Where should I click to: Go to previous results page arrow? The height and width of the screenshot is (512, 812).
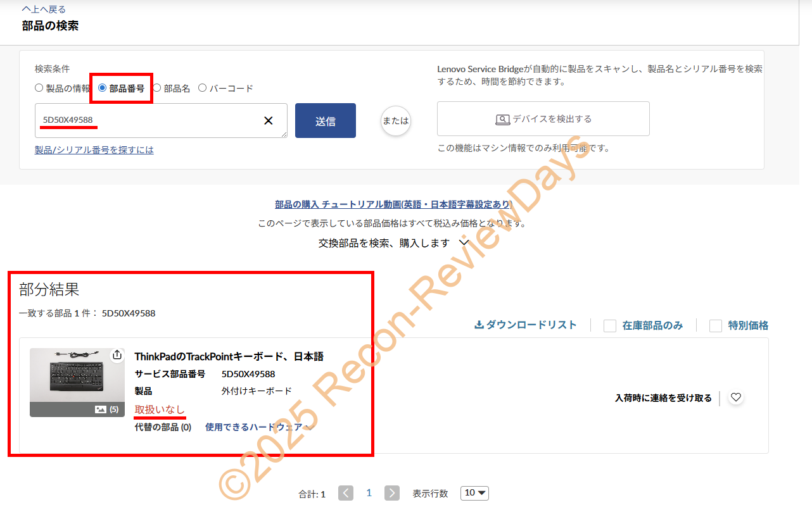(345, 493)
